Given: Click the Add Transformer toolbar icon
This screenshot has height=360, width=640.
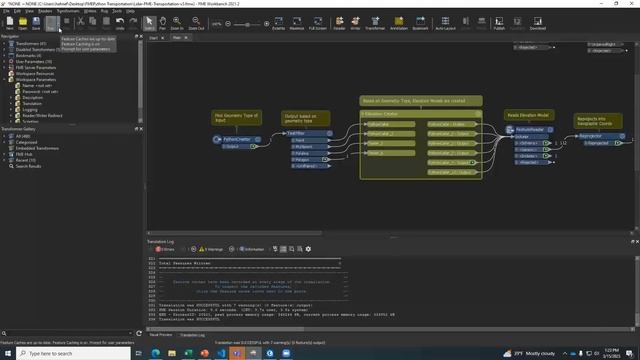Looking at the screenshot, I should 375,23.
